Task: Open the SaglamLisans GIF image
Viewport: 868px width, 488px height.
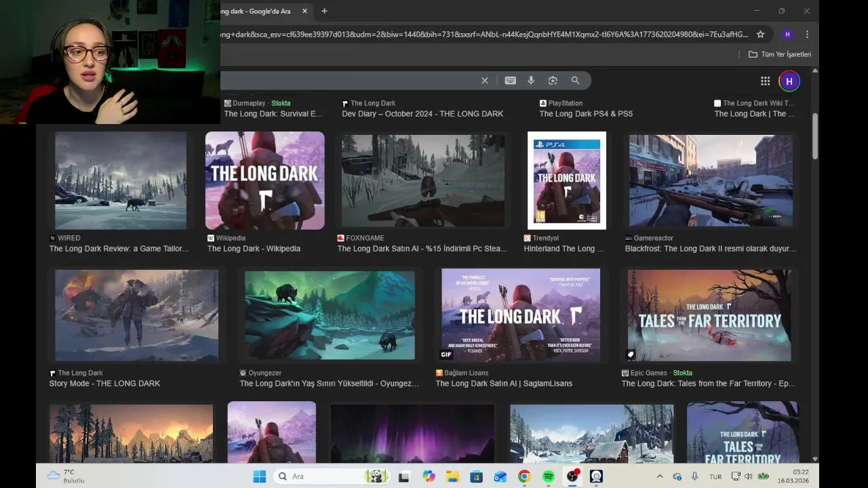Action: [x=521, y=315]
